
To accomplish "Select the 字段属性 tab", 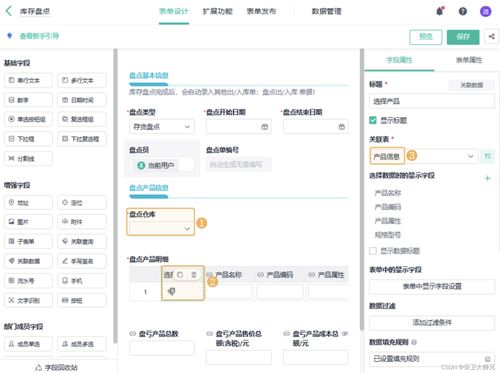I will 399,60.
